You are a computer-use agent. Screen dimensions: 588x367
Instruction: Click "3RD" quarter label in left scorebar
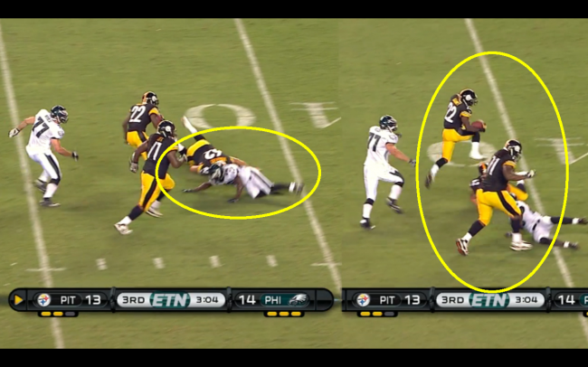point(134,300)
